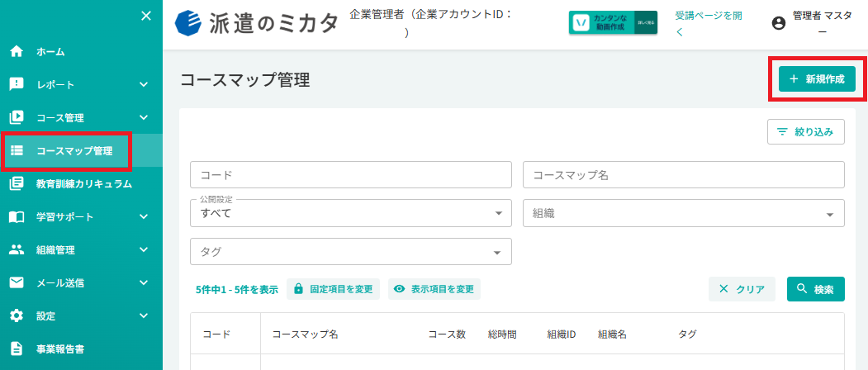Close the sidebar with the X icon

(146, 16)
